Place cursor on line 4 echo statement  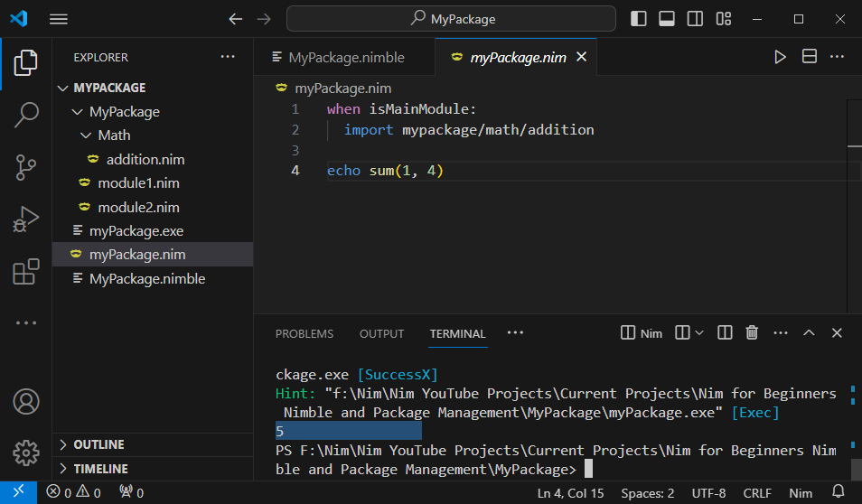coord(385,171)
